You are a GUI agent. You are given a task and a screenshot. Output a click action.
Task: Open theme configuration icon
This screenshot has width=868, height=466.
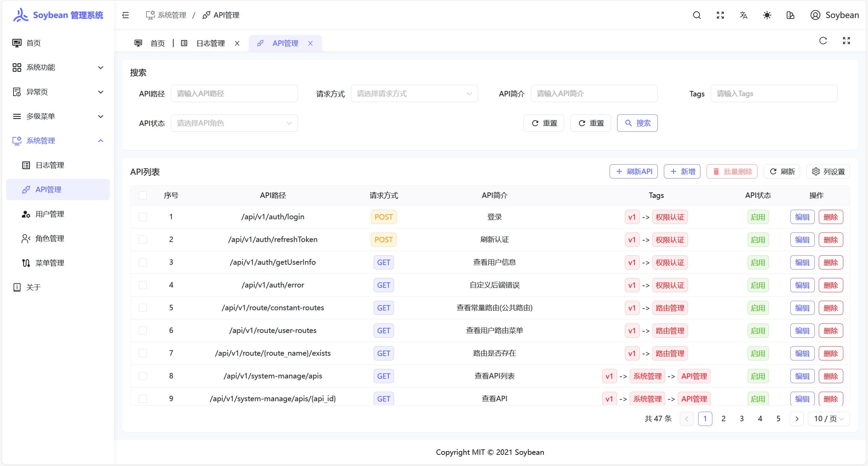click(790, 15)
